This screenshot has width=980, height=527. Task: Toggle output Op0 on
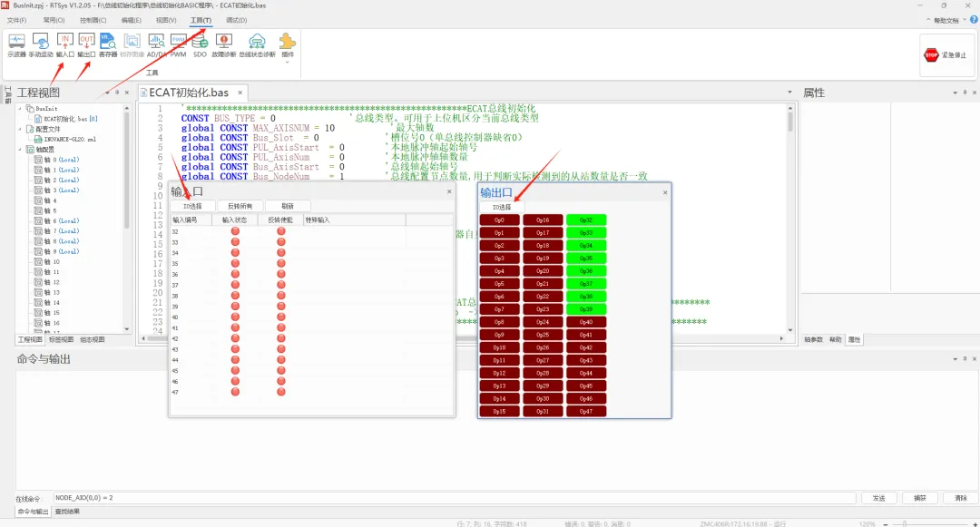click(x=499, y=220)
